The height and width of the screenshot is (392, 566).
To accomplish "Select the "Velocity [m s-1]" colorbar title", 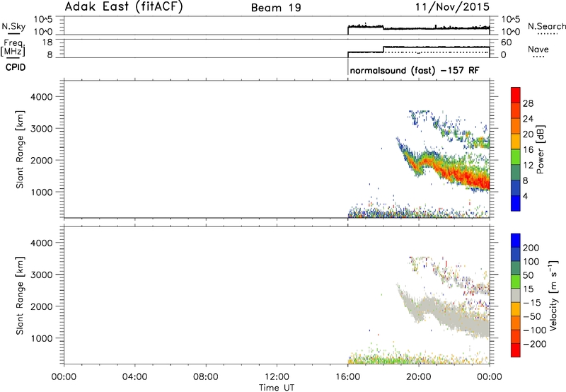I will click(x=553, y=295).
